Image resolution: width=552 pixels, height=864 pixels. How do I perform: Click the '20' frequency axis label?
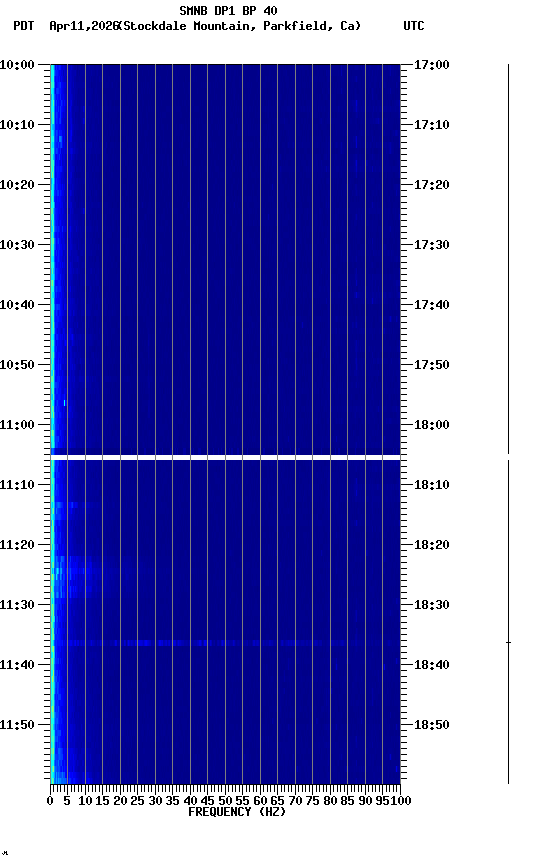(x=120, y=802)
